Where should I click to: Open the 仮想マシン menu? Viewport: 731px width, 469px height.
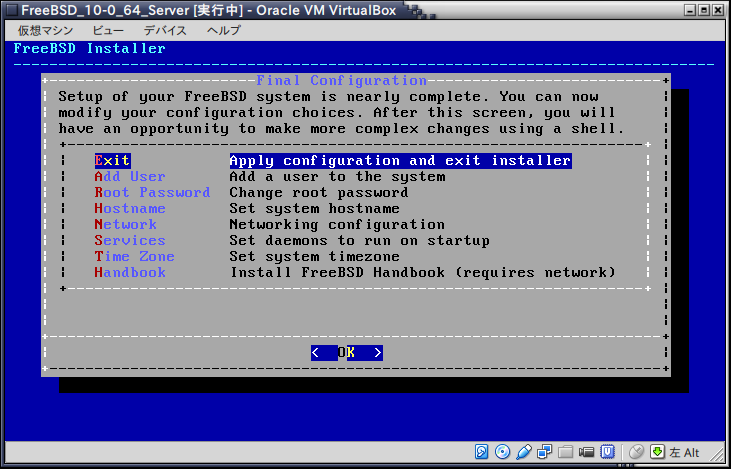tap(43, 30)
